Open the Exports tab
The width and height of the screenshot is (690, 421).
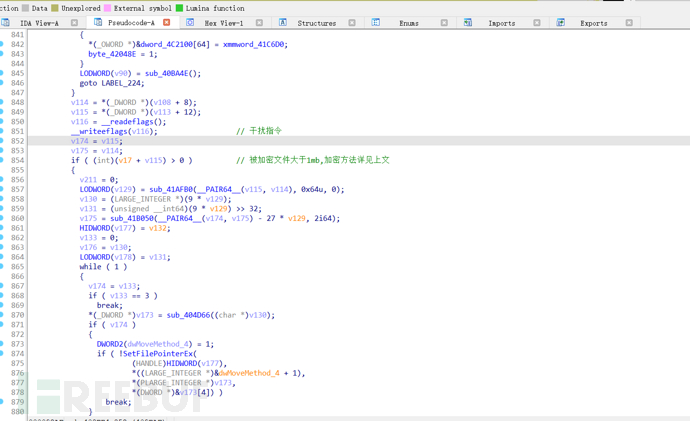(x=593, y=22)
